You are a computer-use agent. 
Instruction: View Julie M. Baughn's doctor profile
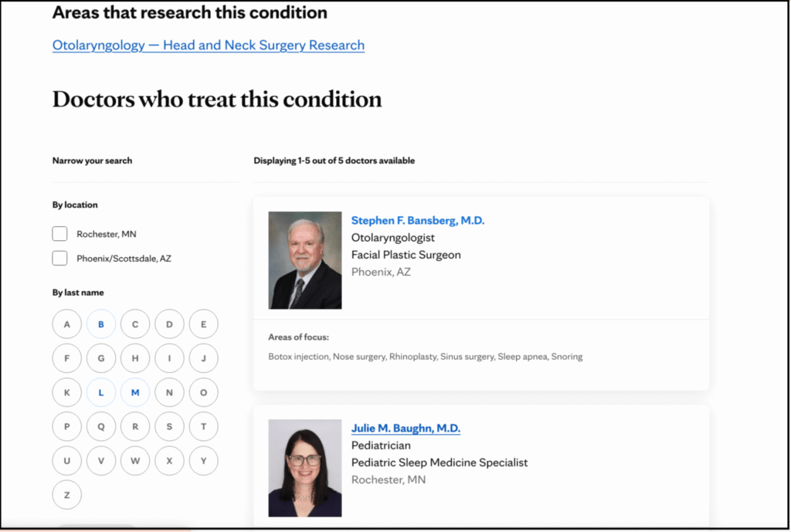tap(406, 428)
